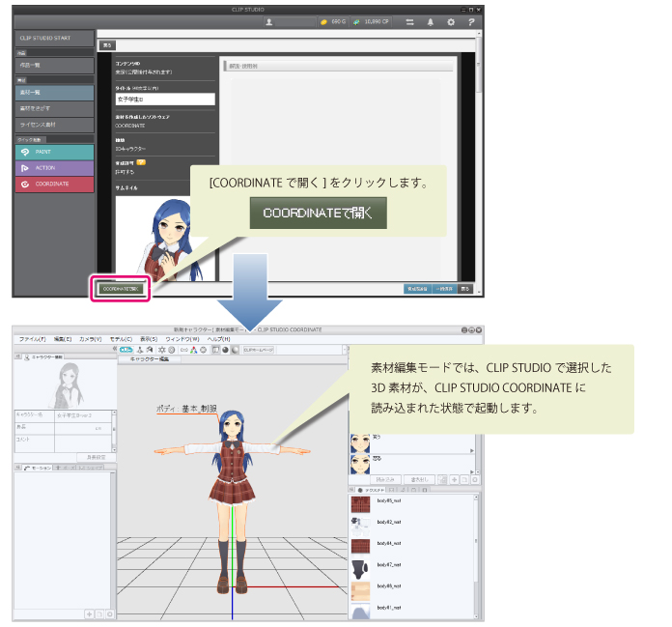Open the ヘルプ(H) menu
This screenshot has height=627, width=672.
218,339
